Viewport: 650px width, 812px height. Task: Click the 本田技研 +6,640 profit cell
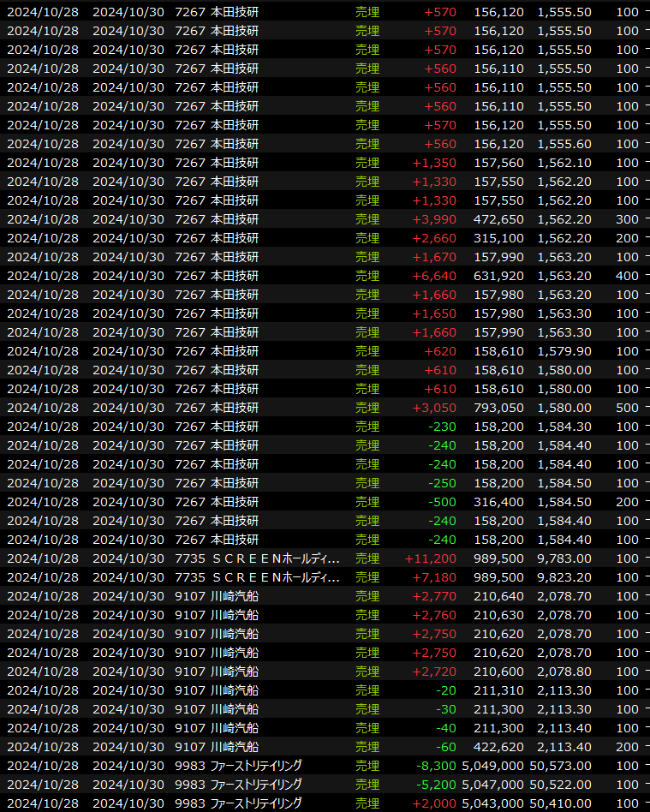[x=434, y=276]
